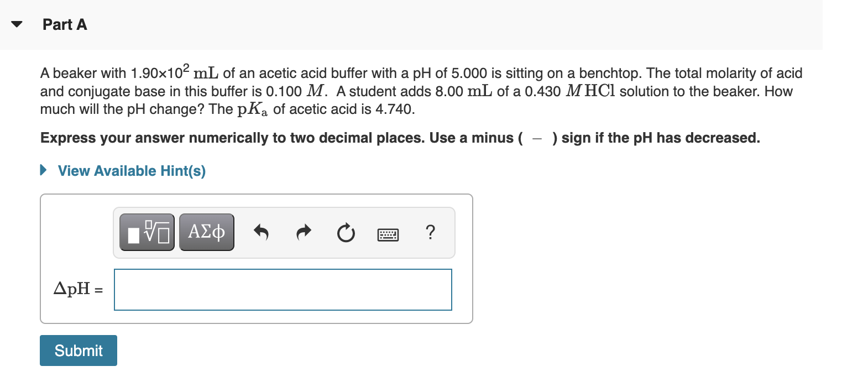This screenshot has width=868, height=387.
Task: Open the Greek symbols ΑΣφ palette
Action: 206,232
